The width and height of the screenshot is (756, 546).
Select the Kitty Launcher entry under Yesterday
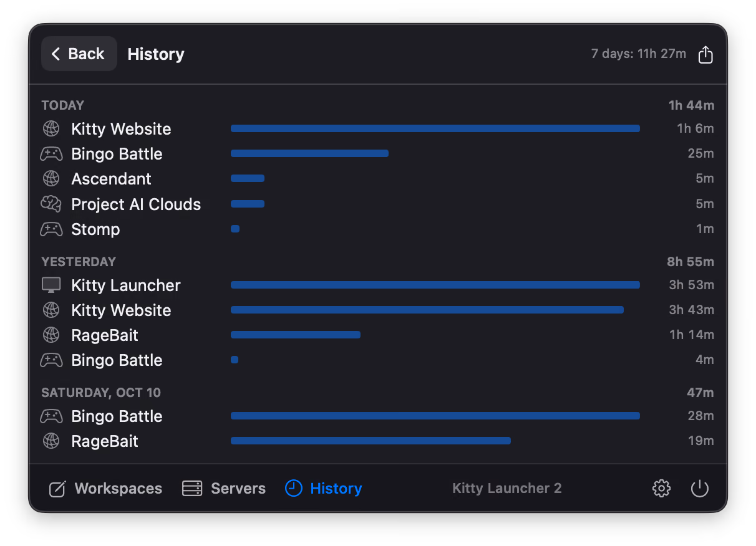point(126,285)
